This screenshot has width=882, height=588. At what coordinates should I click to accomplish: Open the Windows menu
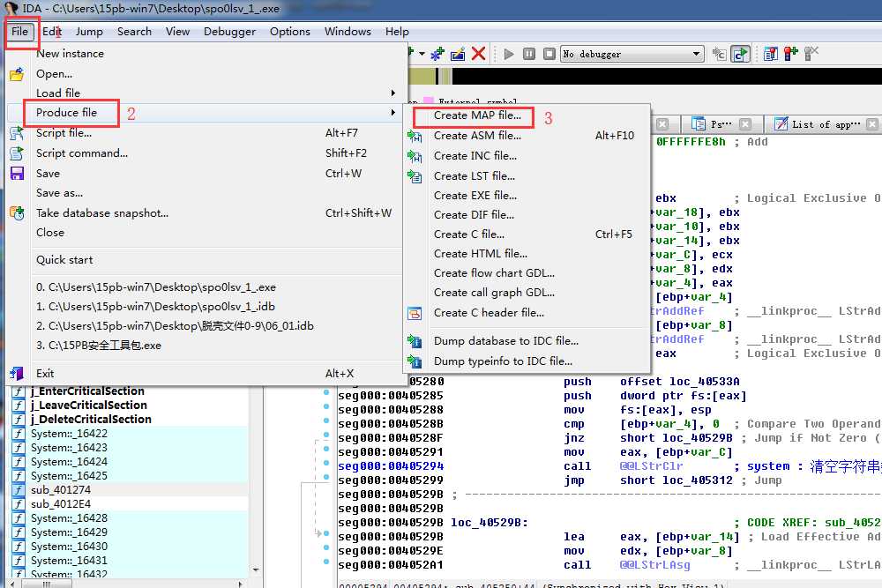(348, 32)
